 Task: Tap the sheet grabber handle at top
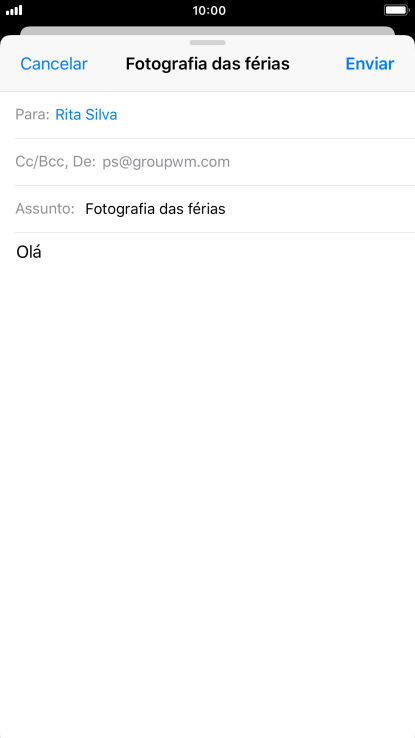tap(208, 42)
